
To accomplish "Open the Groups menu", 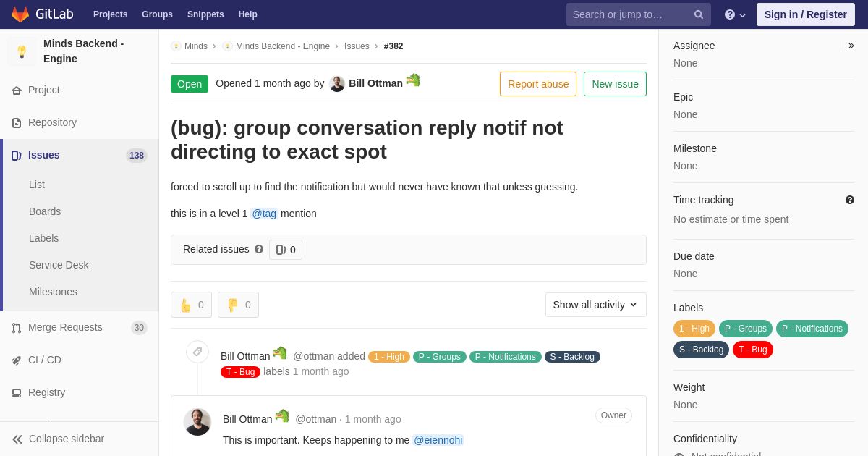I will coord(157,14).
